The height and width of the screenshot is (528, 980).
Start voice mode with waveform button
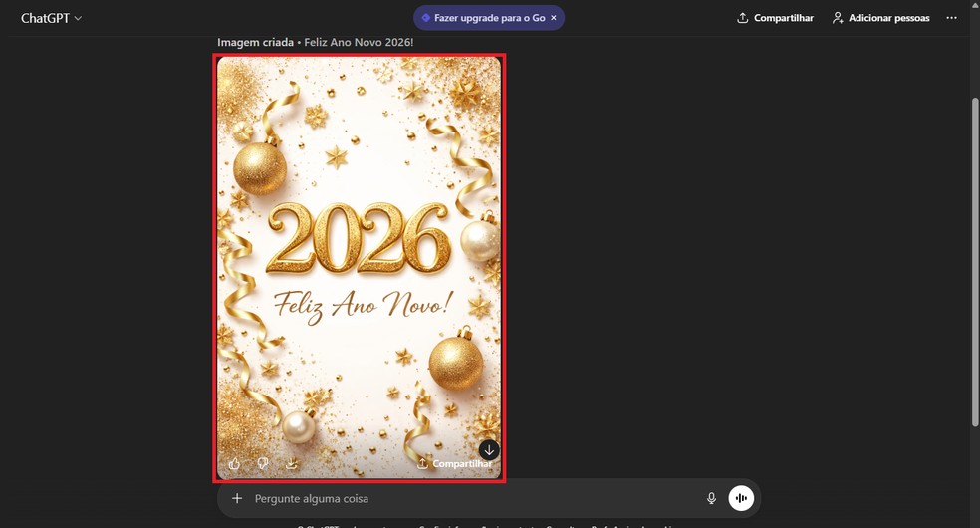tap(741, 498)
